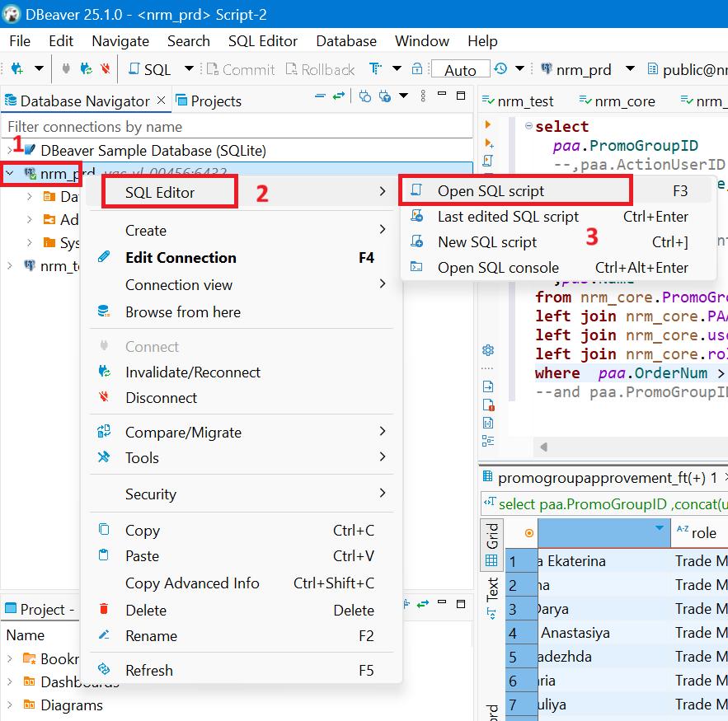Screen dimensions: 728x721
Task: Toggle Link with Editor icon in navigator
Action: 339,96
